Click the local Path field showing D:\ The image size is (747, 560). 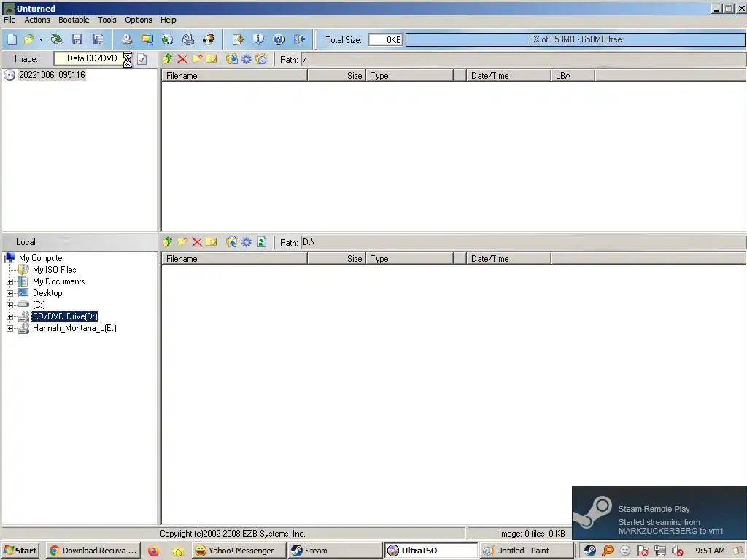point(524,242)
